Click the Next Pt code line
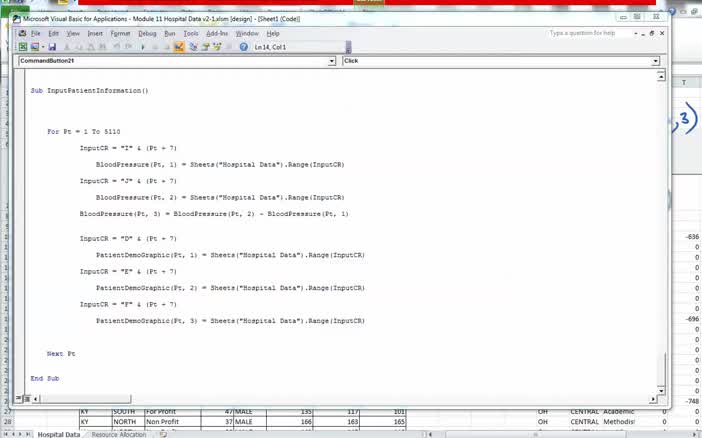This screenshot has height=438, width=702. 61,354
